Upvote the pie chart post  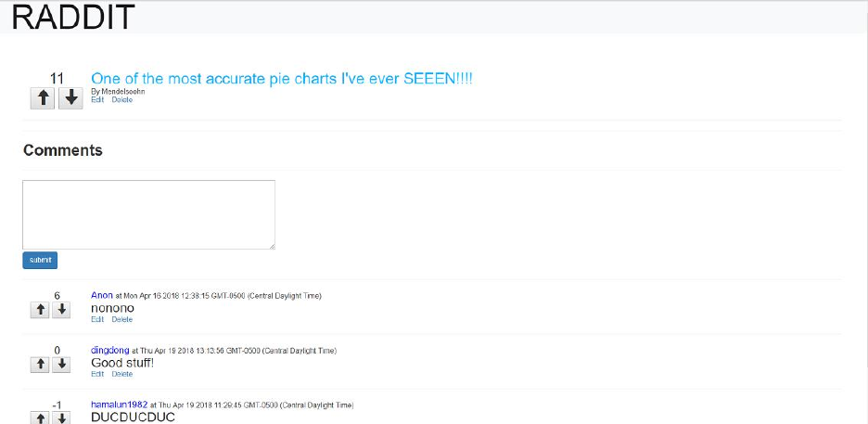[x=44, y=97]
